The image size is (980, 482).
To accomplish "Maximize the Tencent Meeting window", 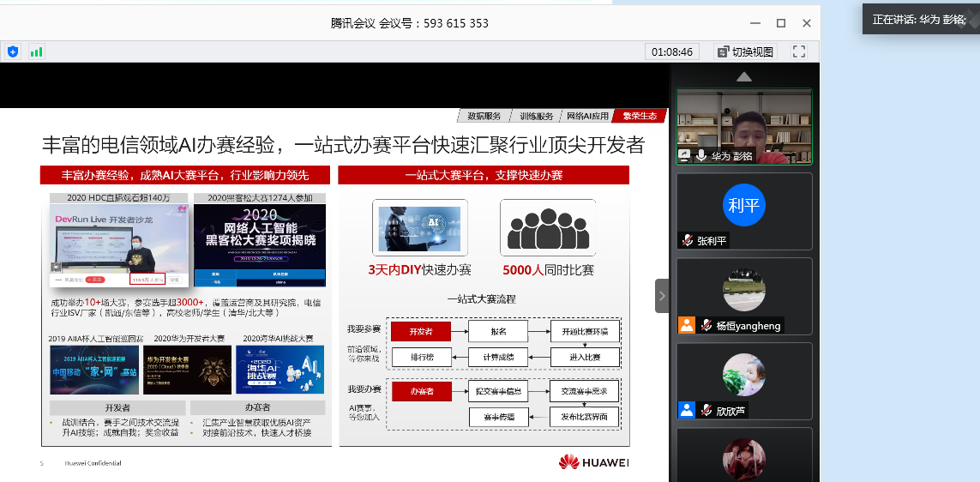I will pyautogui.click(x=780, y=23).
